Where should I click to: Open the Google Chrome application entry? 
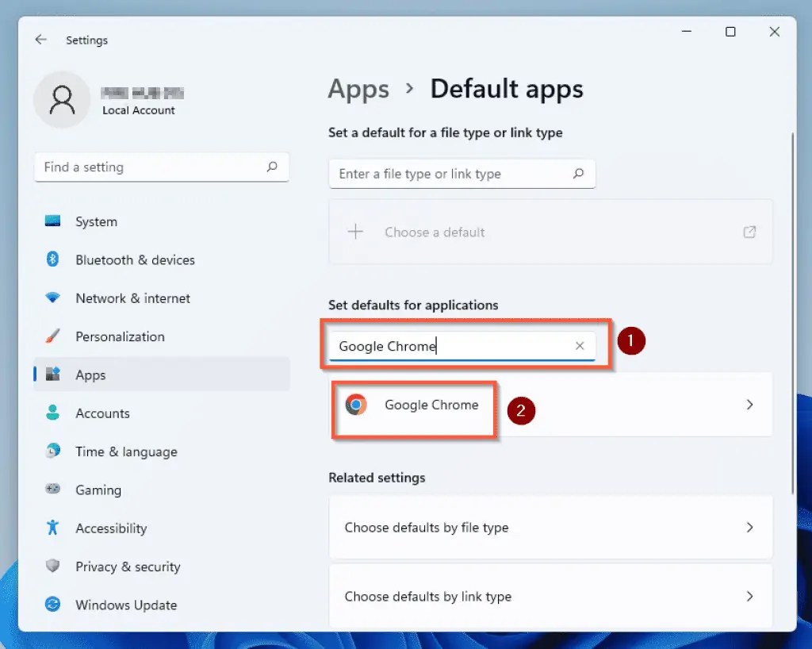click(550, 405)
